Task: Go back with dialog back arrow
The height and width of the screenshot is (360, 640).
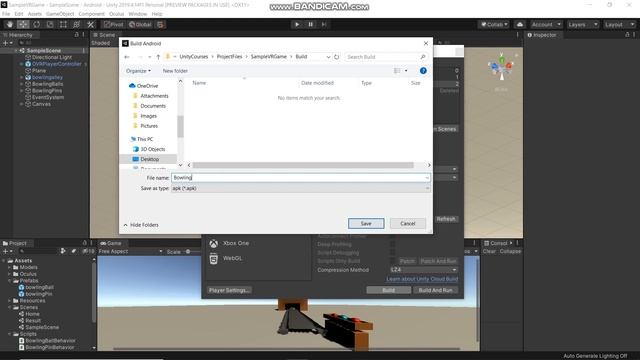Action: [x=127, y=57]
